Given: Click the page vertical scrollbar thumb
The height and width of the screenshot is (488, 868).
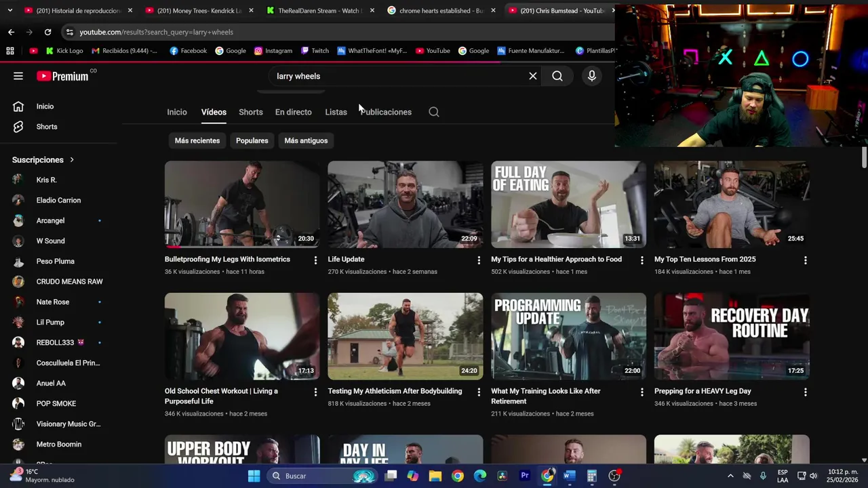Looking at the screenshot, I should point(864,157).
